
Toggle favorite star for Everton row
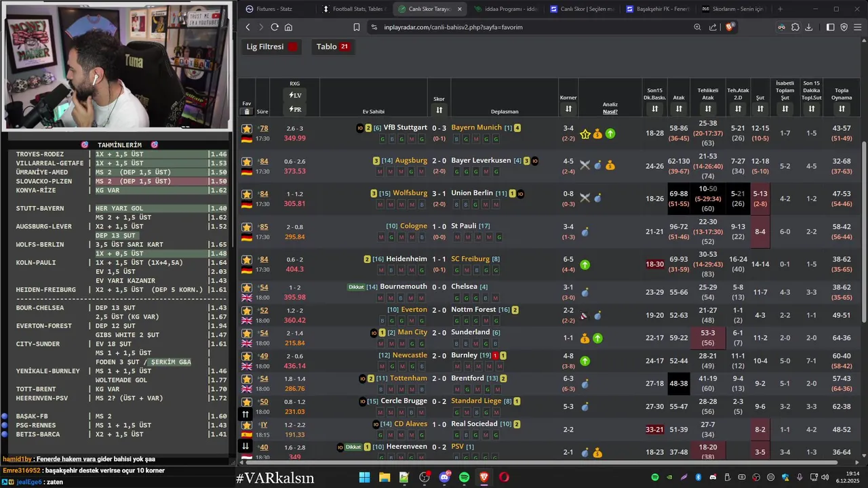pyautogui.click(x=247, y=310)
